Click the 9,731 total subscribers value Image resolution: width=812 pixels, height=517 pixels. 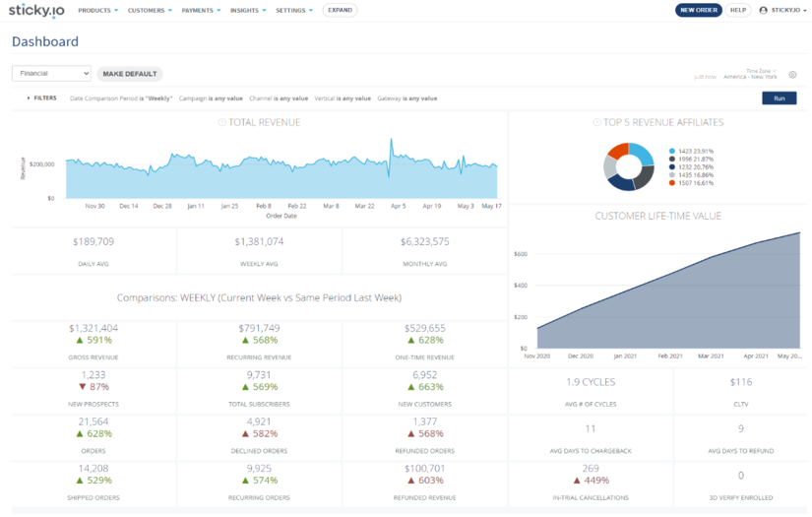[x=259, y=375]
